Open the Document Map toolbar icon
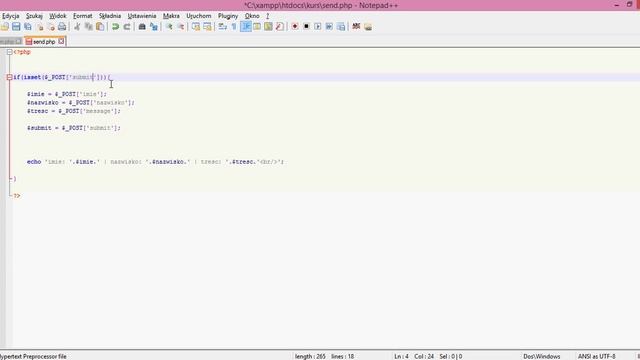640x360 pixels. point(268,27)
